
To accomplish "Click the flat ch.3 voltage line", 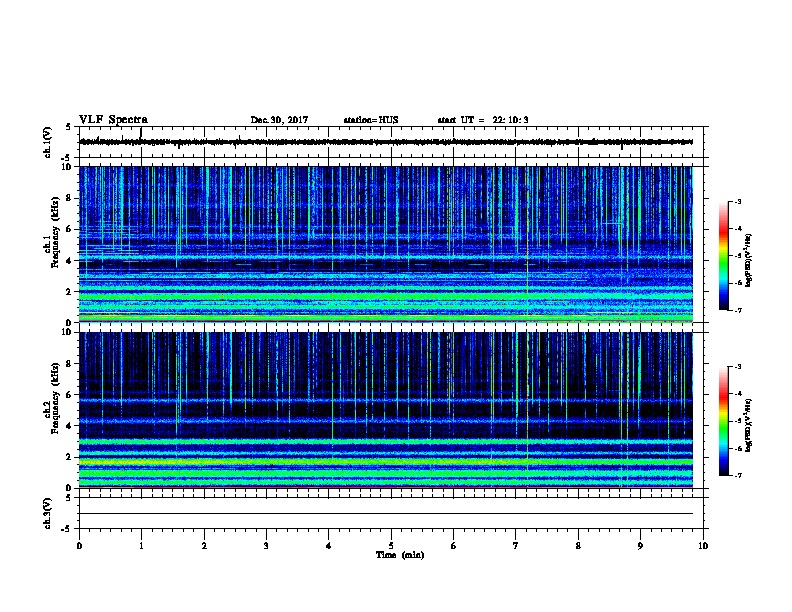I will (386, 514).
